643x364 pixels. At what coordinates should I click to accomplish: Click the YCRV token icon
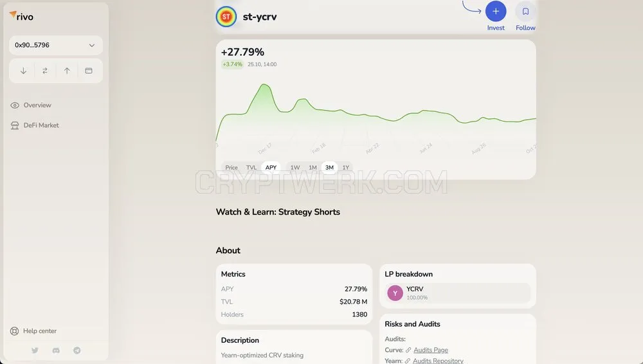pos(395,293)
